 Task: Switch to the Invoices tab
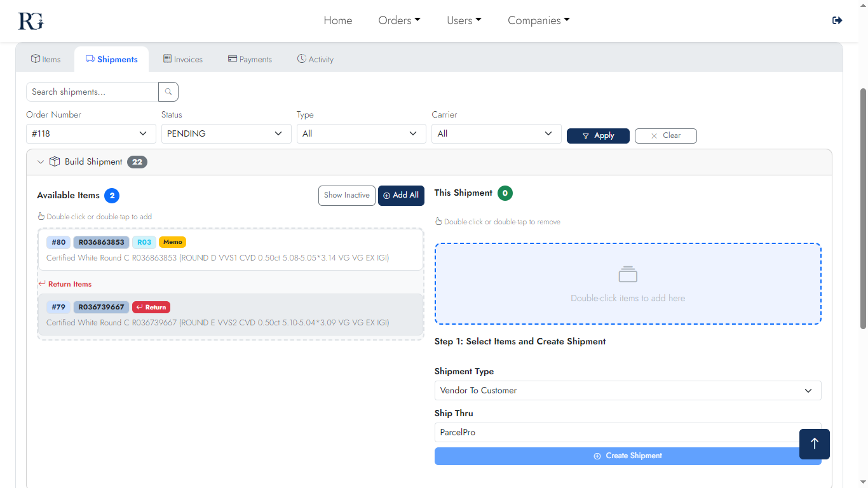pyautogui.click(x=183, y=59)
